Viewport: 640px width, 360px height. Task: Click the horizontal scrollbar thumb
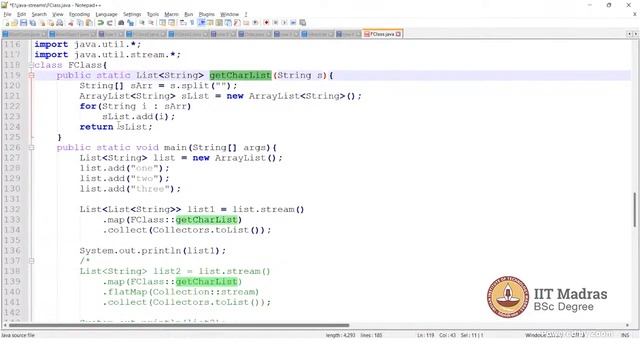click(x=179, y=325)
